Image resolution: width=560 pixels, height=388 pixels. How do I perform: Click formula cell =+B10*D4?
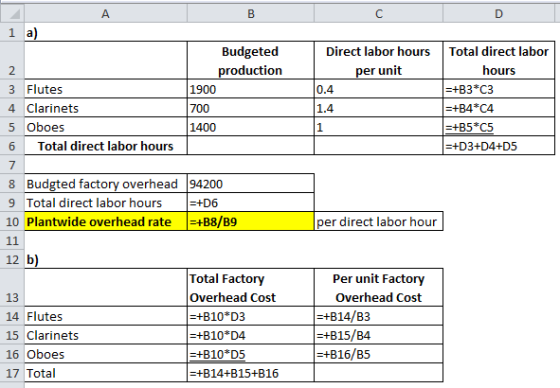(x=251, y=335)
